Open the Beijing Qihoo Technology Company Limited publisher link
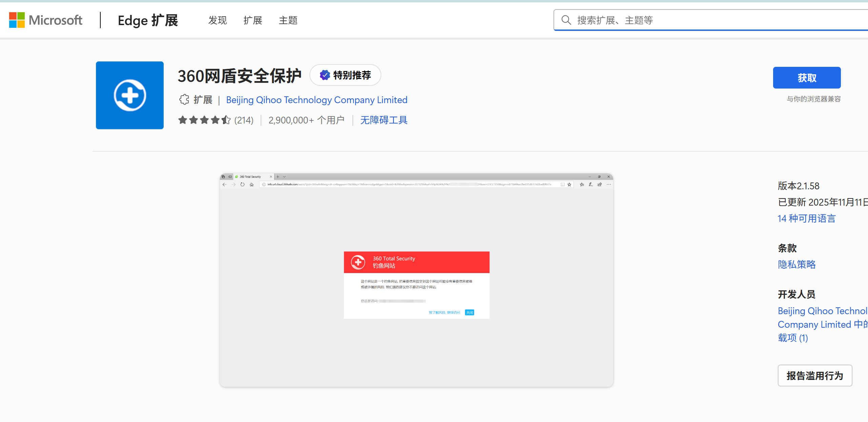 [317, 100]
